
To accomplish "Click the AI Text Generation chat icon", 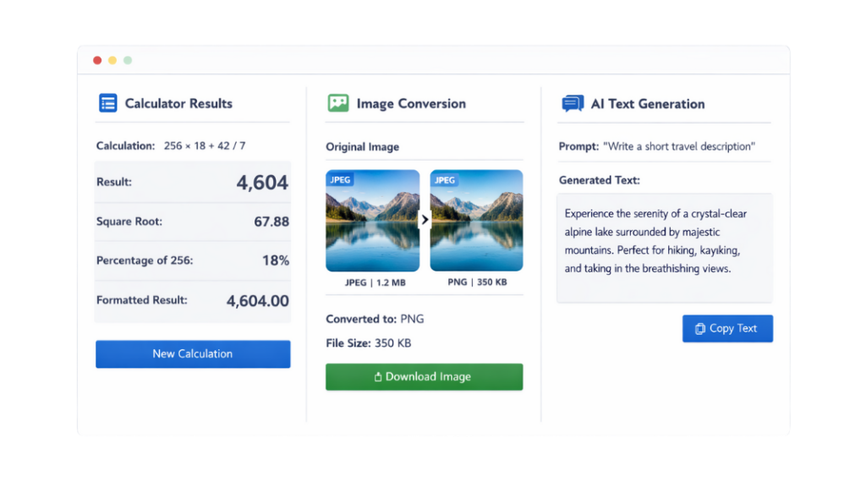I will [573, 104].
